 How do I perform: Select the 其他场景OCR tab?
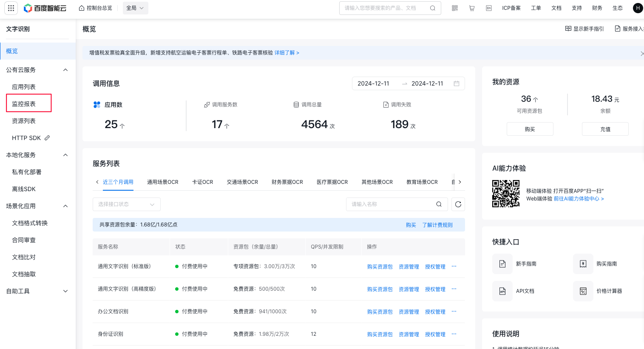[x=377, y=182]
